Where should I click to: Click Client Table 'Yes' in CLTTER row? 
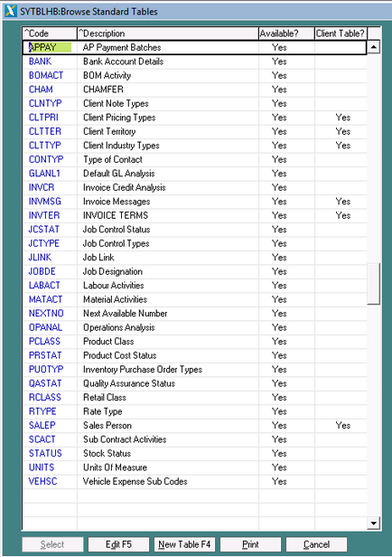click(342, 131)
